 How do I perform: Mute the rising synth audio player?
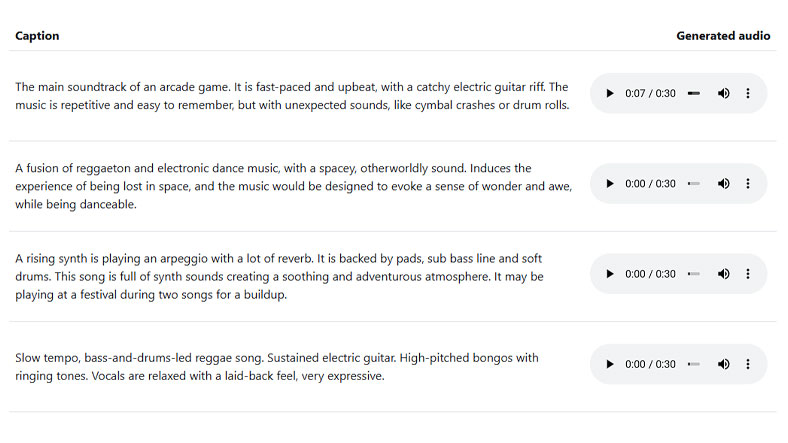(723, 274)
